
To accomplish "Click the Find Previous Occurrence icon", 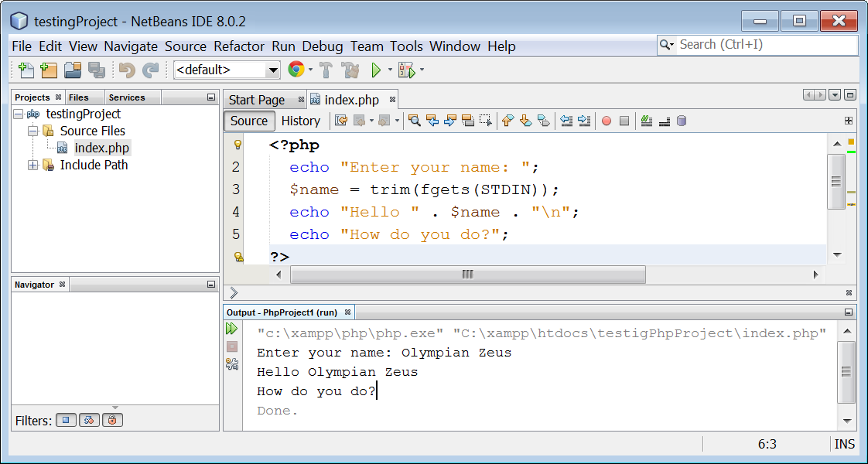I will (x=432, y=121).
